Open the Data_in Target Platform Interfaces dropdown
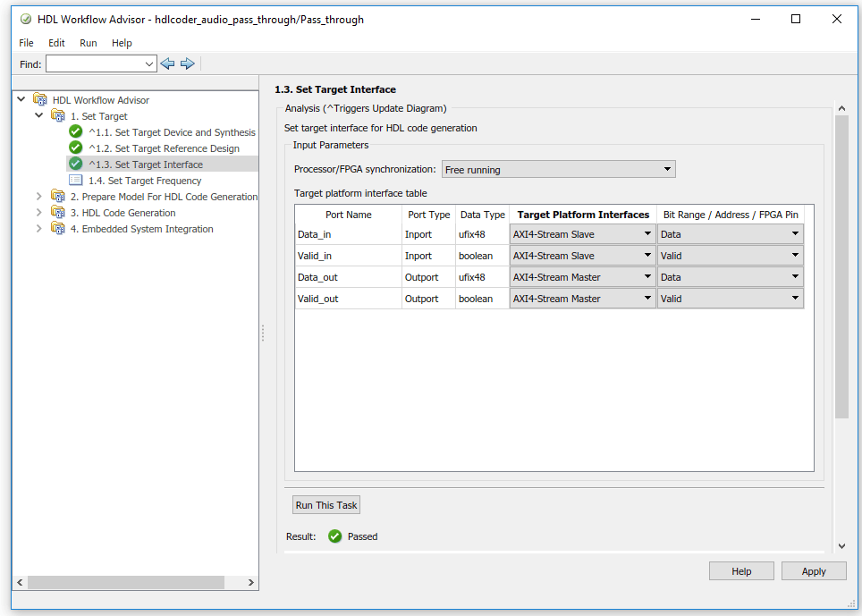Screen dimensions: 862x616 pyautogui.click(x=583, y=234)
